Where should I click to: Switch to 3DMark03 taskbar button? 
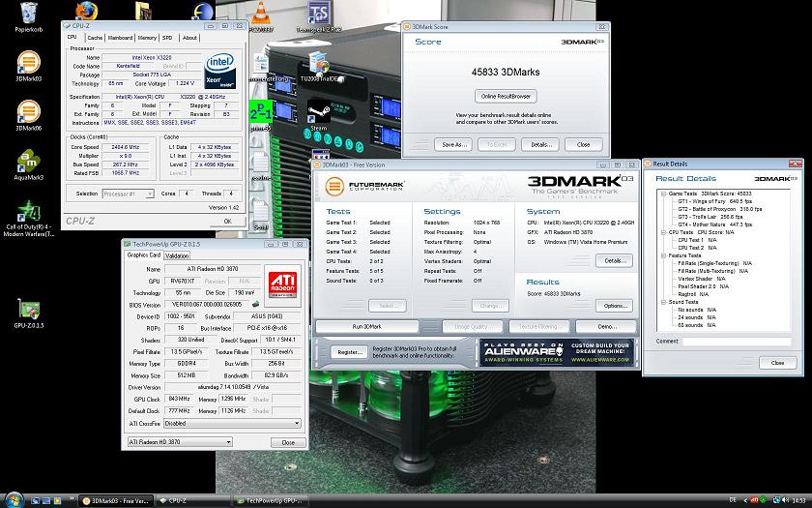tap(116, 501)
